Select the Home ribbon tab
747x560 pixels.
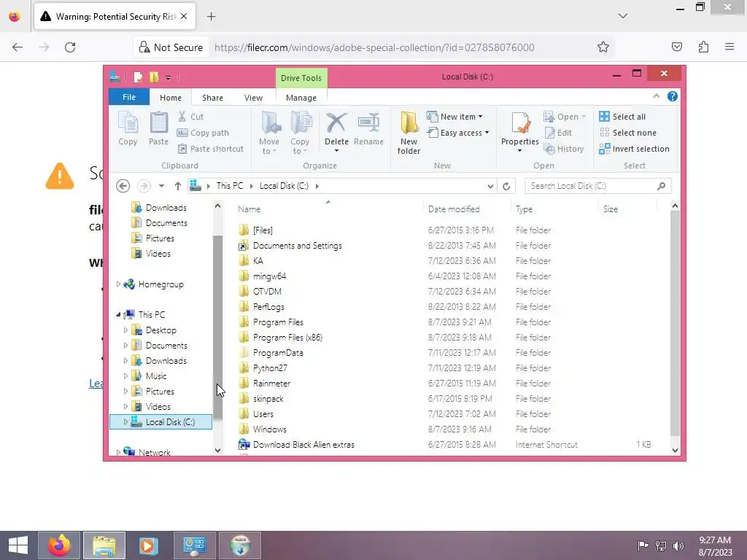point(171,98)
